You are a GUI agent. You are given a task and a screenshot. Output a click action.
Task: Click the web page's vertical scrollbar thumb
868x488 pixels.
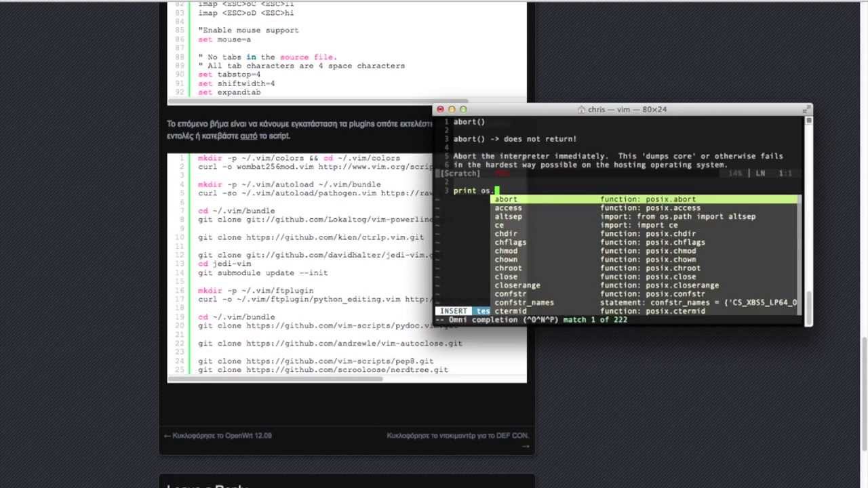click(x=863, y=394)
